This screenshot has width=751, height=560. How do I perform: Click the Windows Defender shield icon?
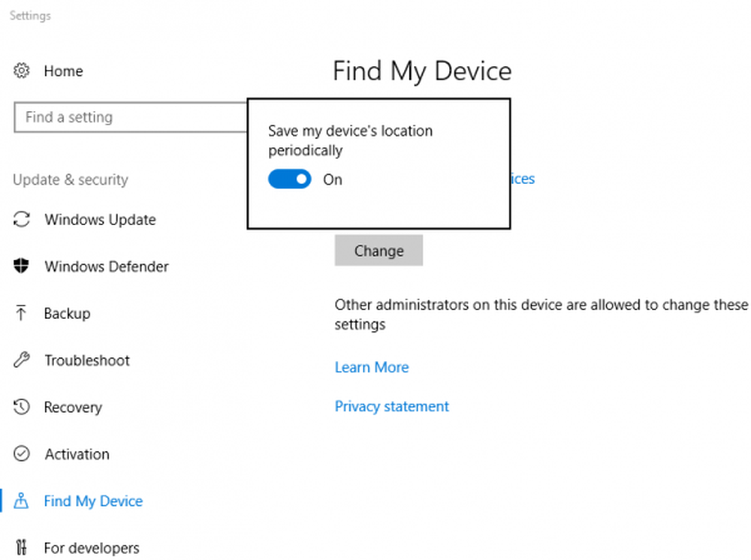pyautogui.click(x=22, y=266)
